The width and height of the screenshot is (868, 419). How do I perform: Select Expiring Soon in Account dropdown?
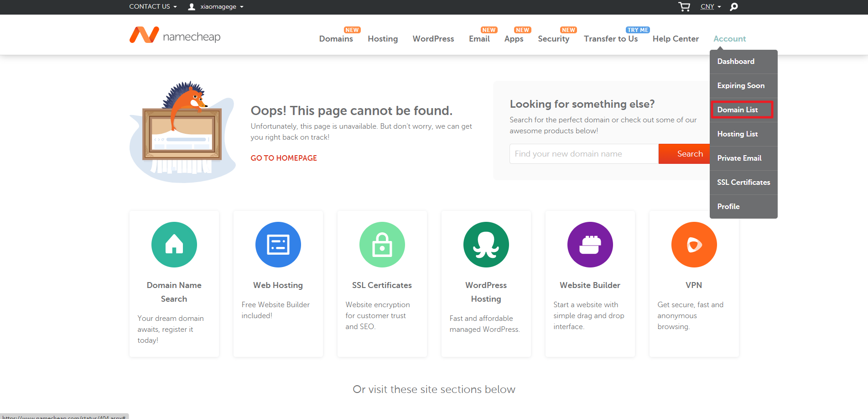[x=743, y=86]
